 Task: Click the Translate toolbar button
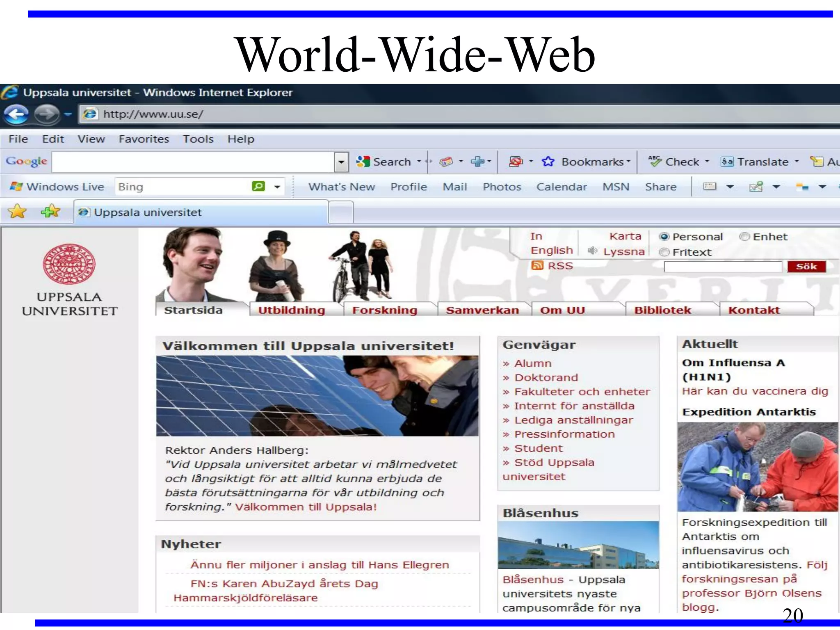pos(755,162)
